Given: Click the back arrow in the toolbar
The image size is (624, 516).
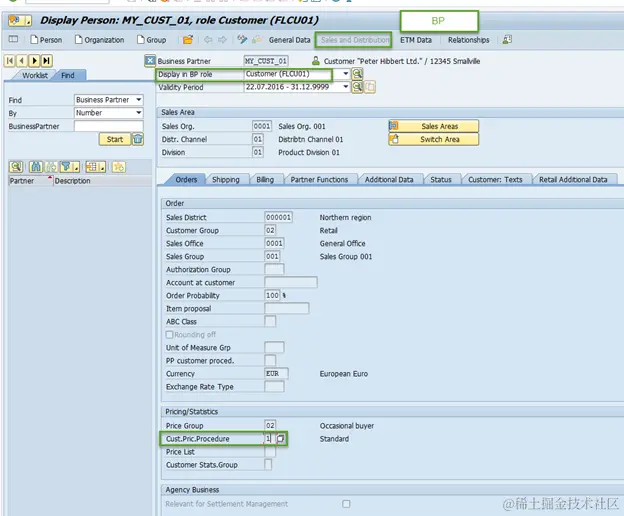Looking at the screenshot, I should [x=208, y=40].
